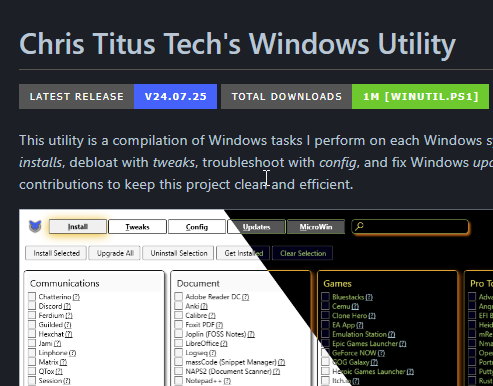
Task: Open help (?) link next to Clone Hero
Action: point(372,316)
